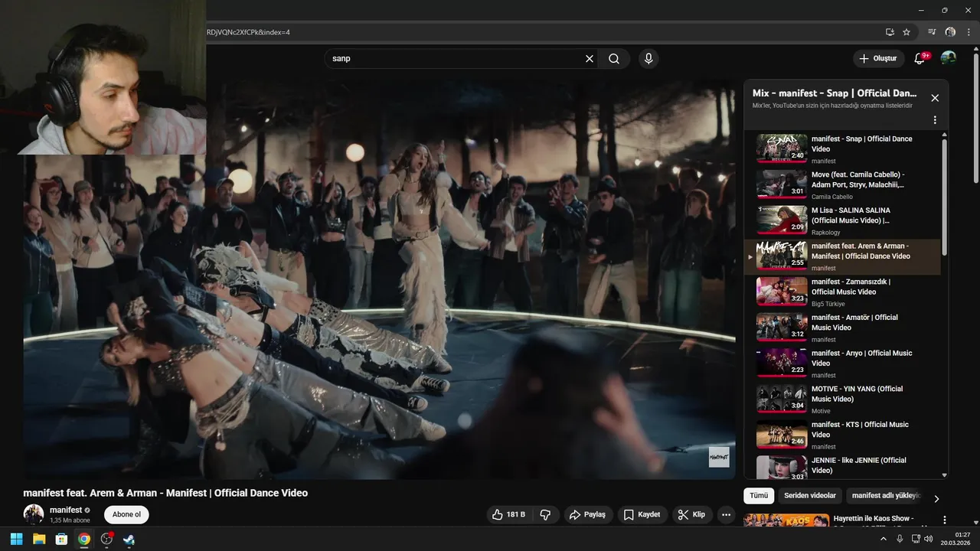Subscribe with the Abone ol button
The width and height of the screenshot is (980, 551).
(x=126, y=514)
